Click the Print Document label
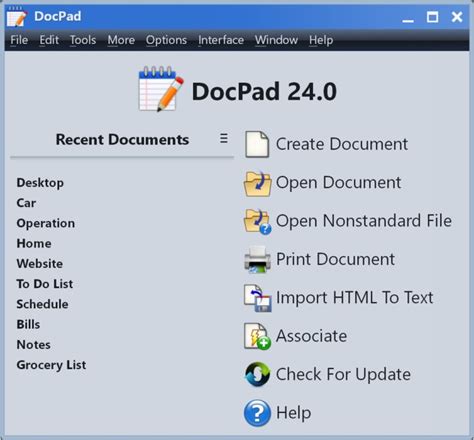 coord(335,259)
